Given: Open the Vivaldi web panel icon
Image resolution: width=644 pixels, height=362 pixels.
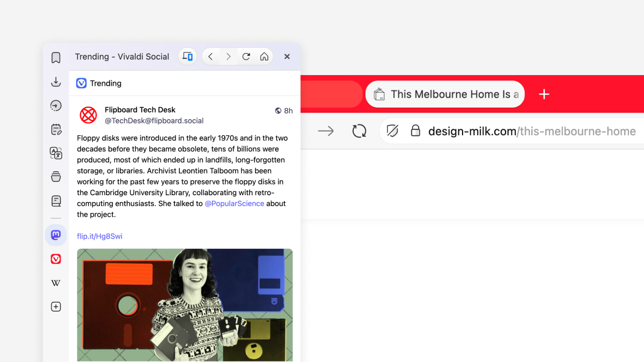Looking at the screenshot, I should 56,259.
